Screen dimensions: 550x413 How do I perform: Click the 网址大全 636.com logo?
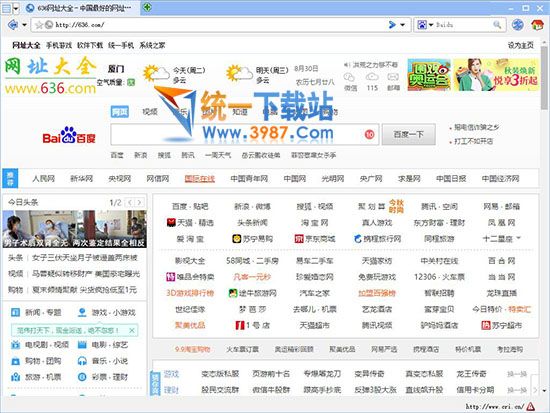pos(50,76)
